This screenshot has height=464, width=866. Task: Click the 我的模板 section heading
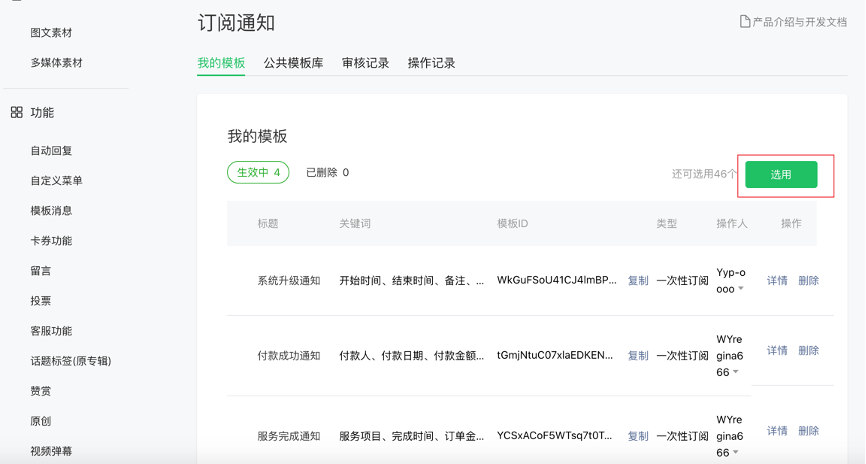[x=257, y=136]
